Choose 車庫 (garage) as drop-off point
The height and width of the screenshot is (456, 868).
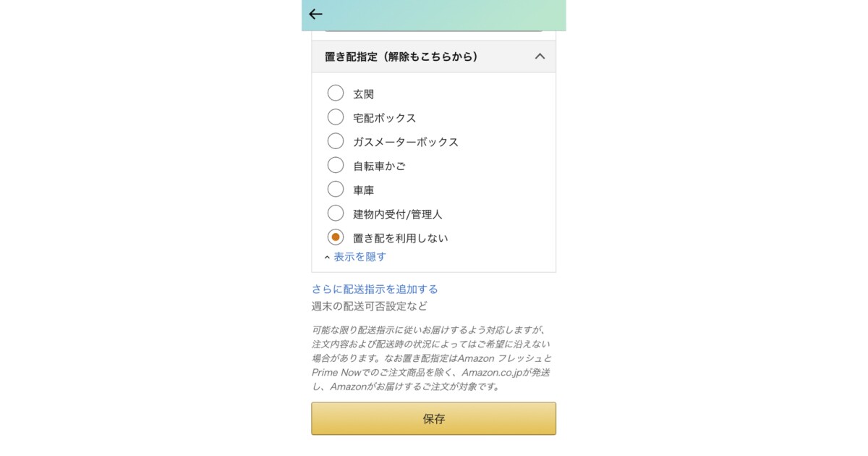pyautogui.click(x=336, y=189)
